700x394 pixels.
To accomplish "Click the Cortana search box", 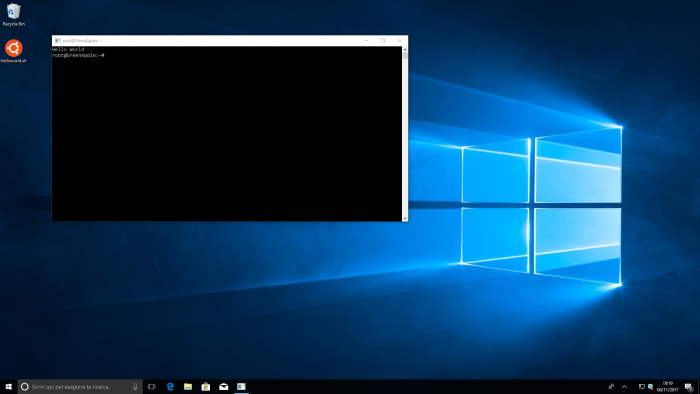I will (80, 386).
